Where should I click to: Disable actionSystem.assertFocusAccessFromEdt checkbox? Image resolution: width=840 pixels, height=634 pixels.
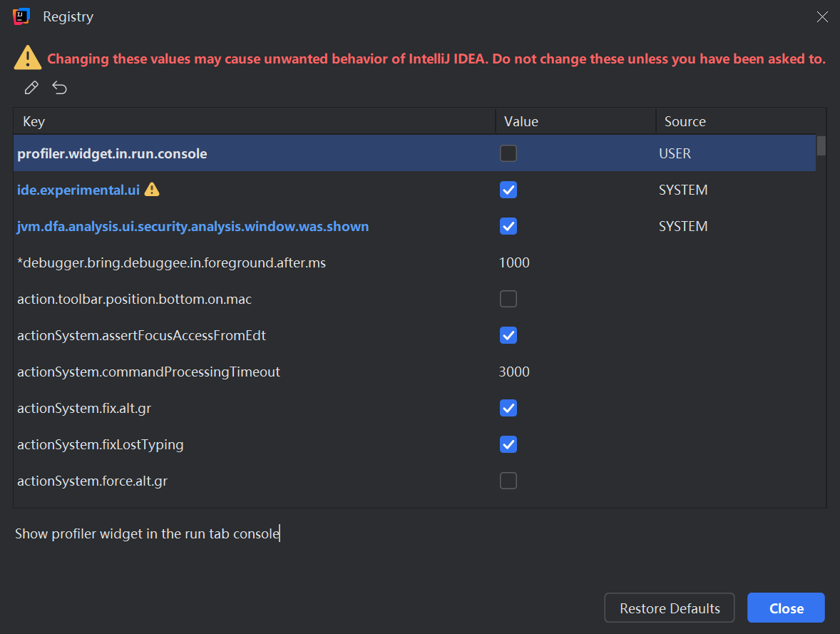point(508,335)
